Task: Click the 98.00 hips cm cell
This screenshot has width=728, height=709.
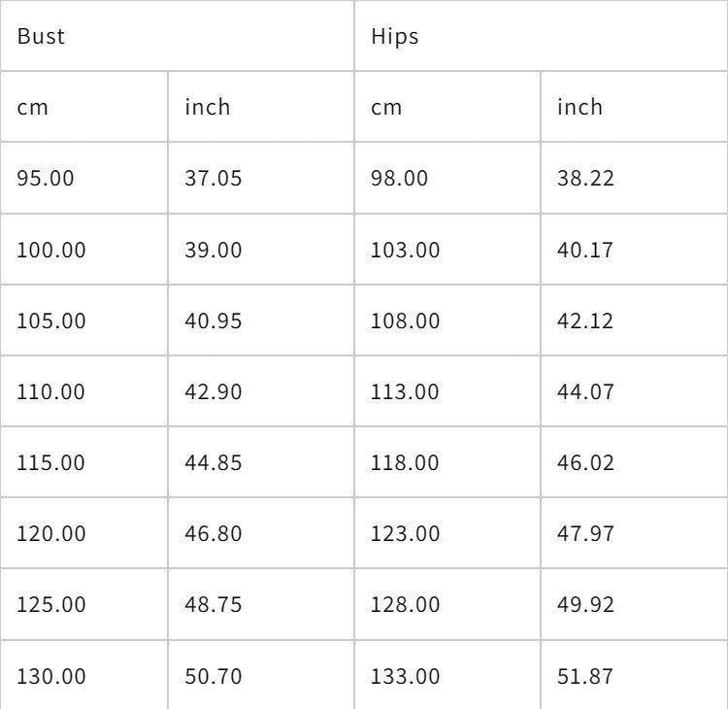Action: click(x=399, y=179)
